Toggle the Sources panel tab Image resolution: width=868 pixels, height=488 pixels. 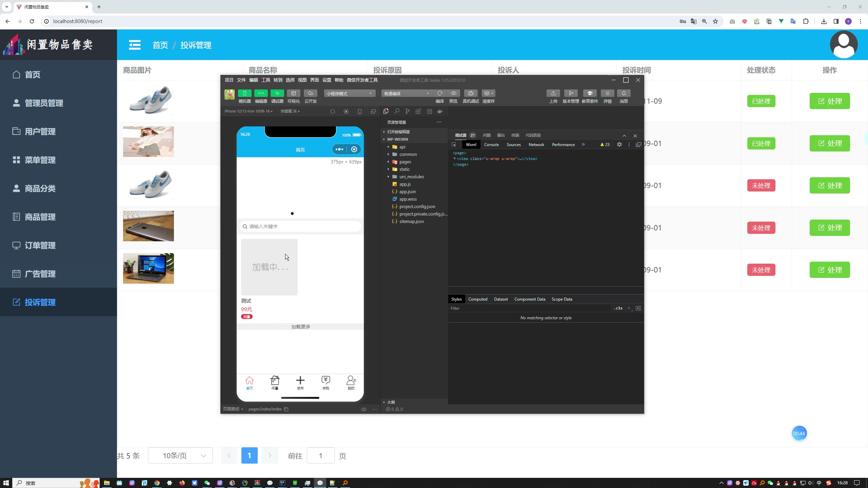pyautogui.click(x=513, y=144)
